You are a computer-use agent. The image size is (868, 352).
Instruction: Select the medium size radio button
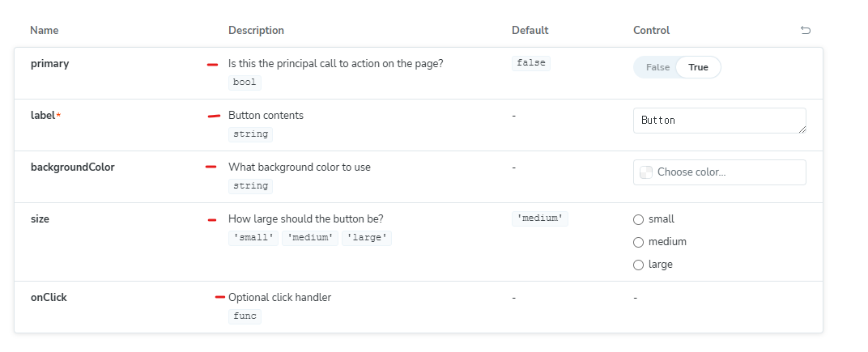coord(638,243)
